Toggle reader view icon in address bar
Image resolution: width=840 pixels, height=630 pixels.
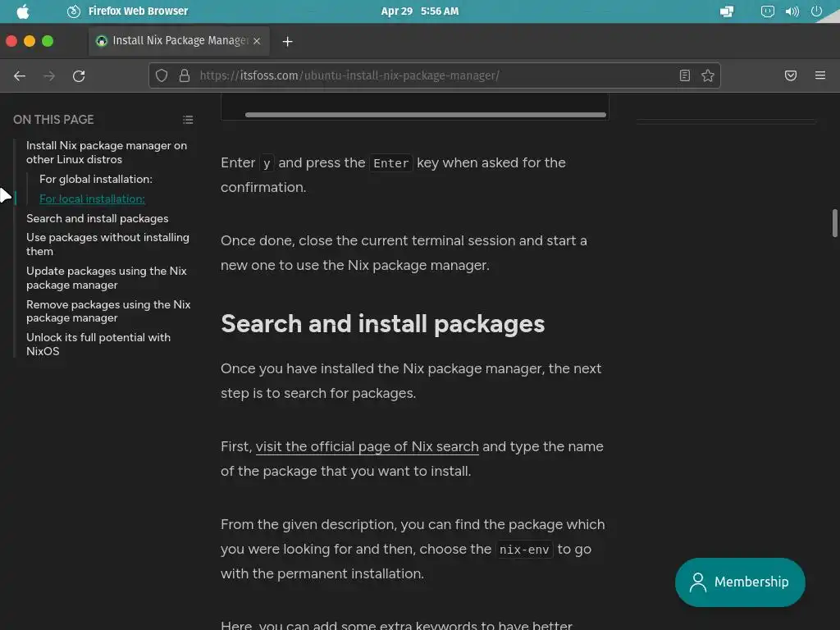click(x=685, y=75)
